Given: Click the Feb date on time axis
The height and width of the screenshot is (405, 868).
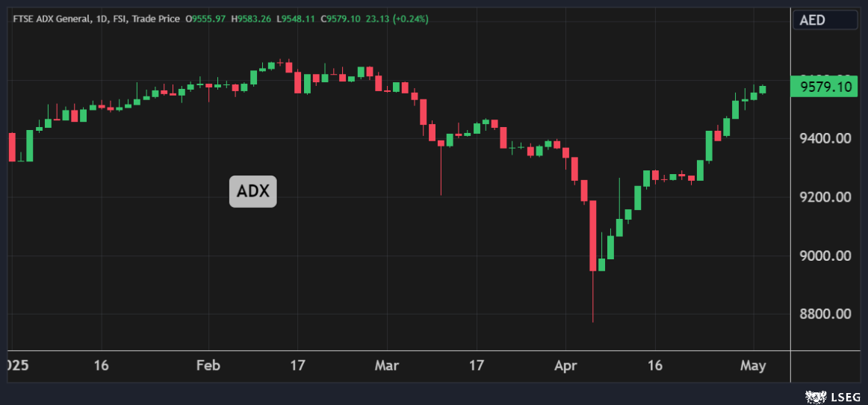Looking at the screenshot, I should point(208,365).
